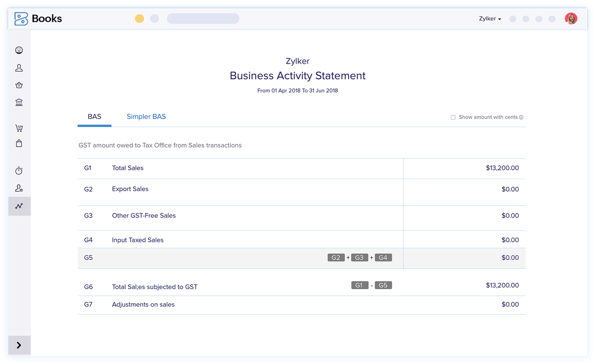Viewport: 595px width, 364px height.
Task: Click the Books logo icon
Action: point(21,19)
